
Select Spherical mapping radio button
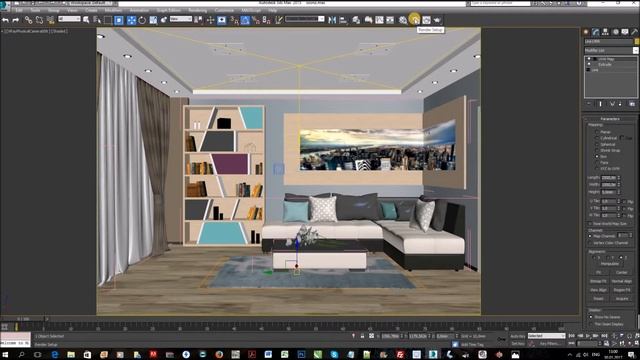597,144
